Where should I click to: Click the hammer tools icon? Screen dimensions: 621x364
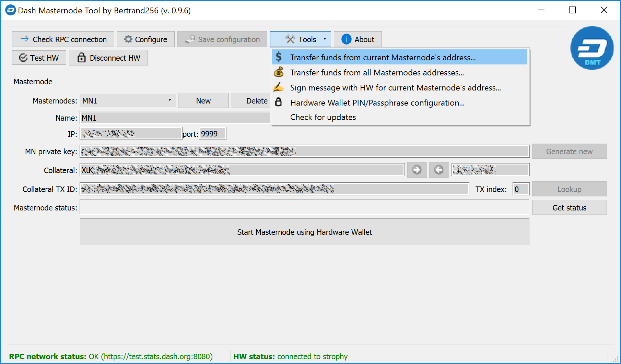click(x=290, y=39)
